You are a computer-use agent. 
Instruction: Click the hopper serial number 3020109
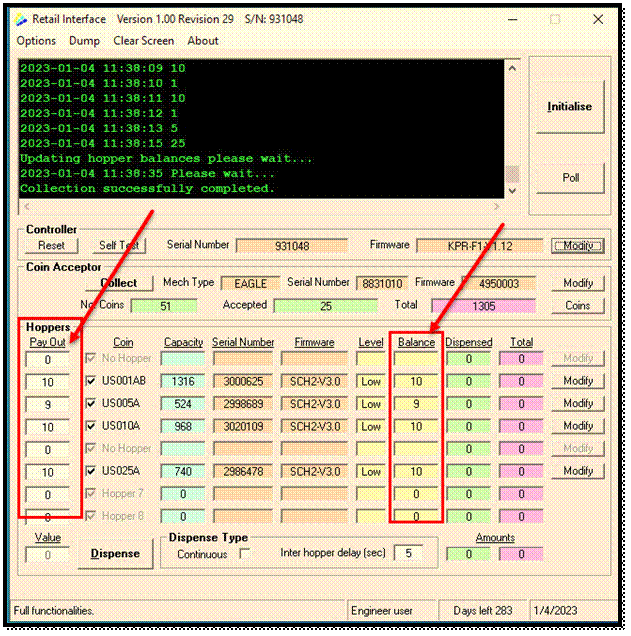click(243, 427)
